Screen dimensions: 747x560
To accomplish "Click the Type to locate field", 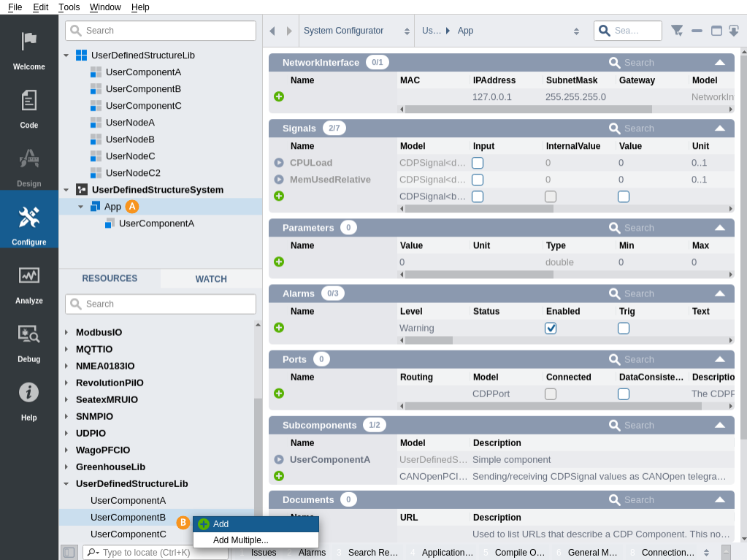I will click(x=161, y=553).
